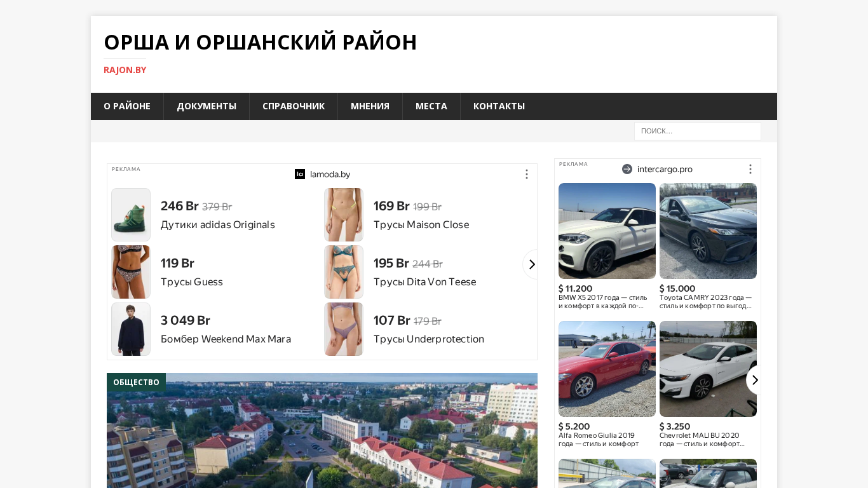This screenshot has width=868, height=488.
Task: Click the 195 Br price
Action: click(x=391, y=263)
